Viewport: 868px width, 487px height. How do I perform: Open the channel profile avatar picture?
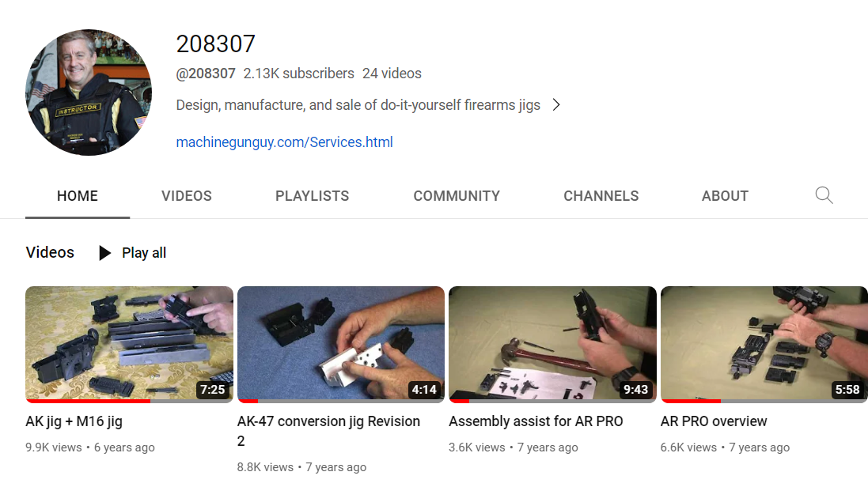[89, 92]
